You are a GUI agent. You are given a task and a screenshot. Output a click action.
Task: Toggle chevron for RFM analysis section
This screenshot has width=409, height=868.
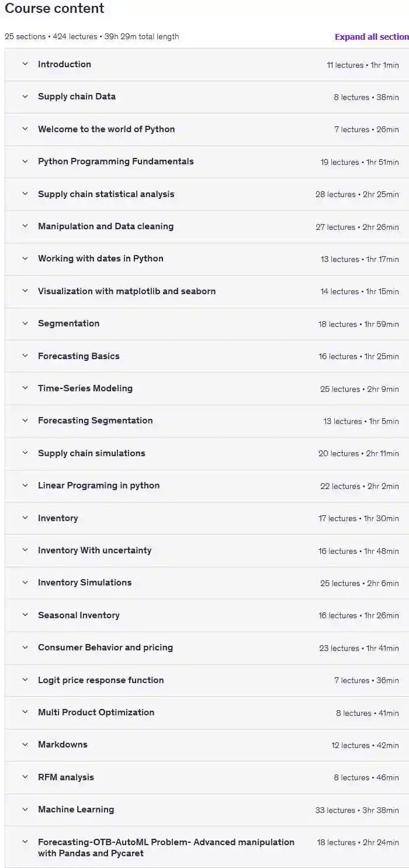point(25,777)
